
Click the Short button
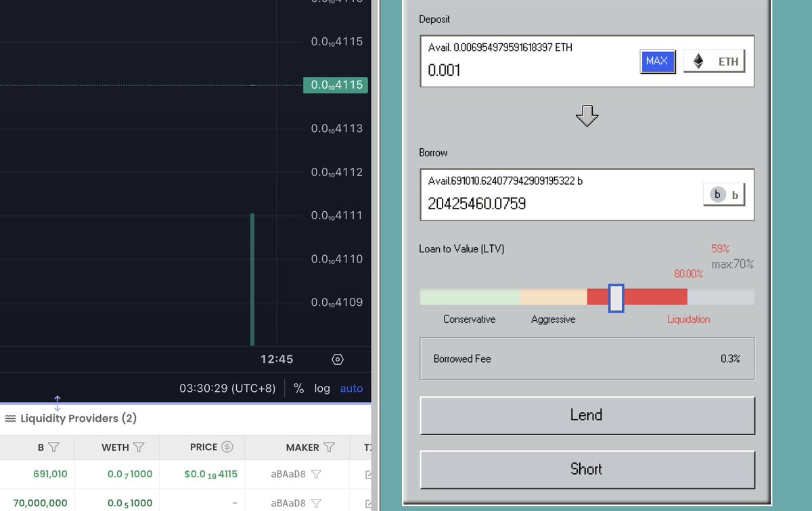coord(587,469)
